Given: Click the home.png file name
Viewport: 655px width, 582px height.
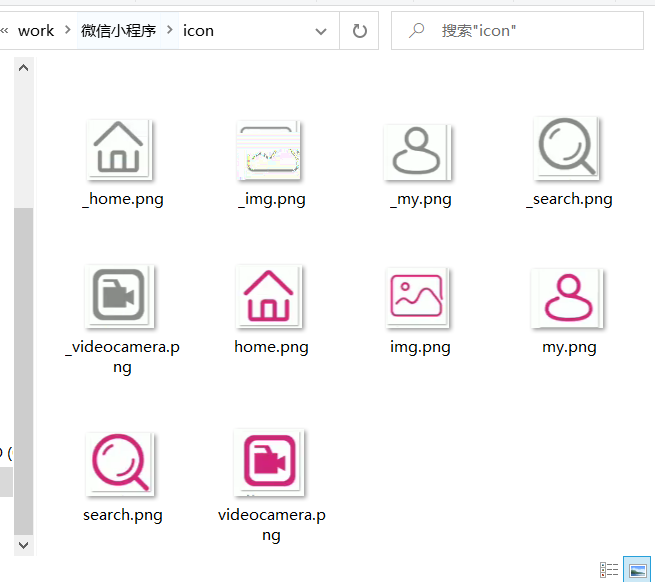Looking at the screenshot, I should [272, 347].
